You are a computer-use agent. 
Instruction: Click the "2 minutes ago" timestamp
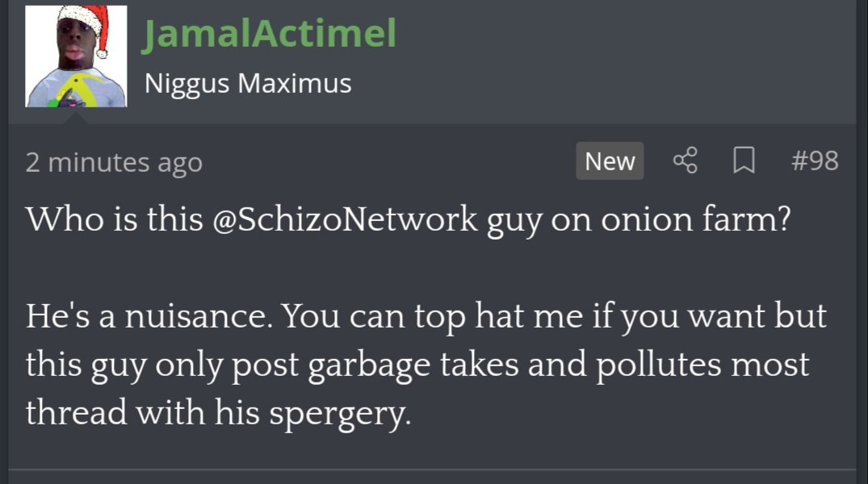point(113,163)
